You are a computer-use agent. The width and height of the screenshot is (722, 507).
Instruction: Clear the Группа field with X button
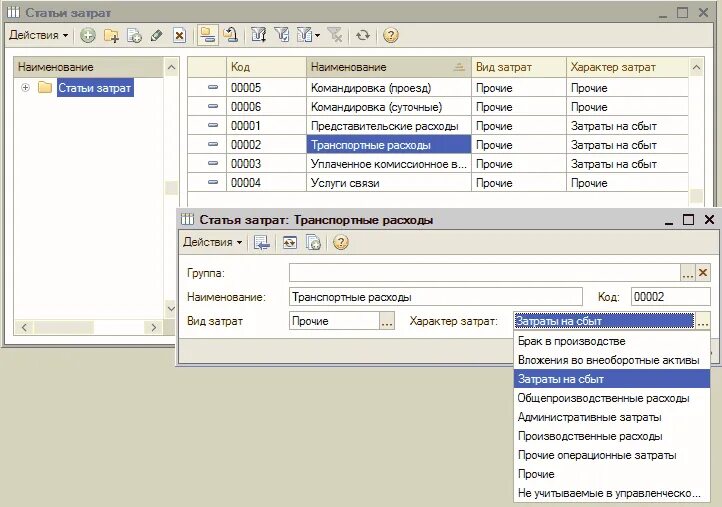click(703, 273)
